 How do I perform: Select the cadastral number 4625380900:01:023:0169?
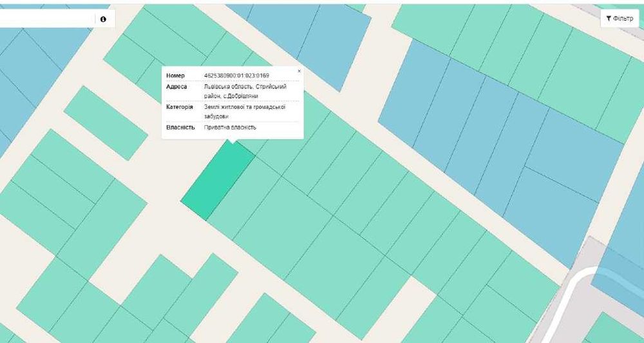[x=236, y=75]
